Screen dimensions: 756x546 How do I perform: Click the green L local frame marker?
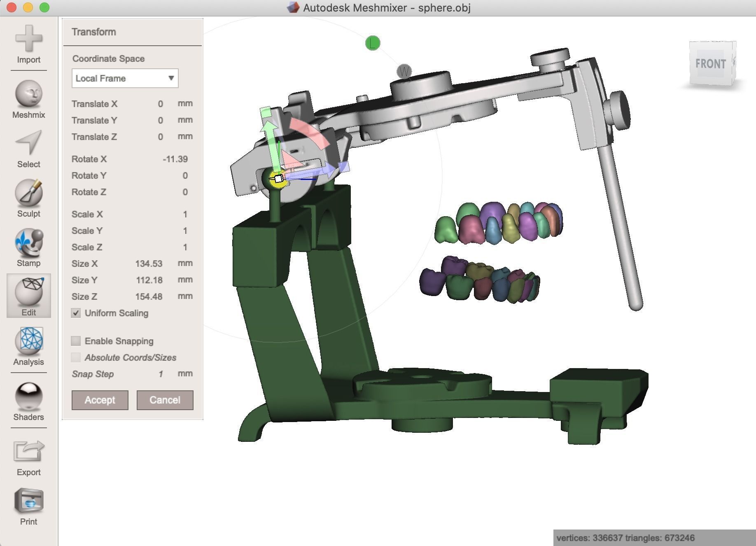[x=373, y=43]
